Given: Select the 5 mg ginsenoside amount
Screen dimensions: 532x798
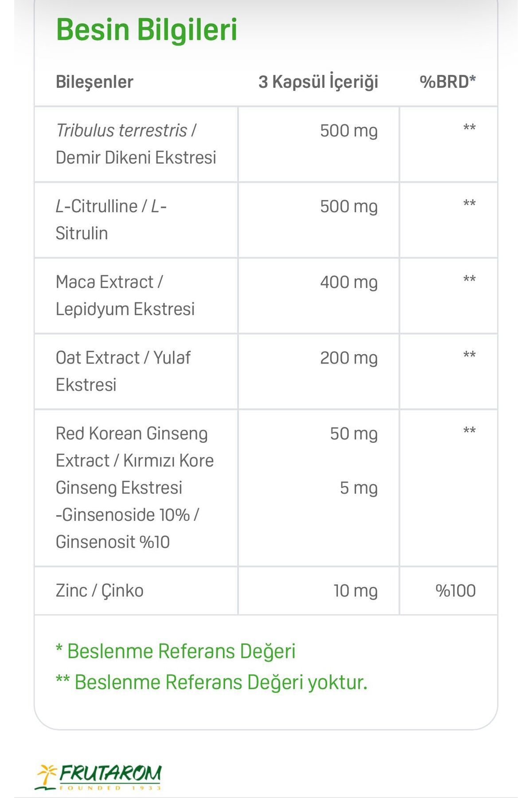Looking at the screenshot, I should [359, 489].
